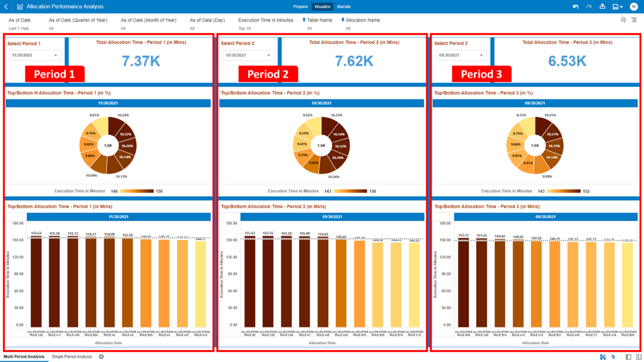
Task: Click the 11/30/2021 header above Period 1 donut
Action: (108, 103)
